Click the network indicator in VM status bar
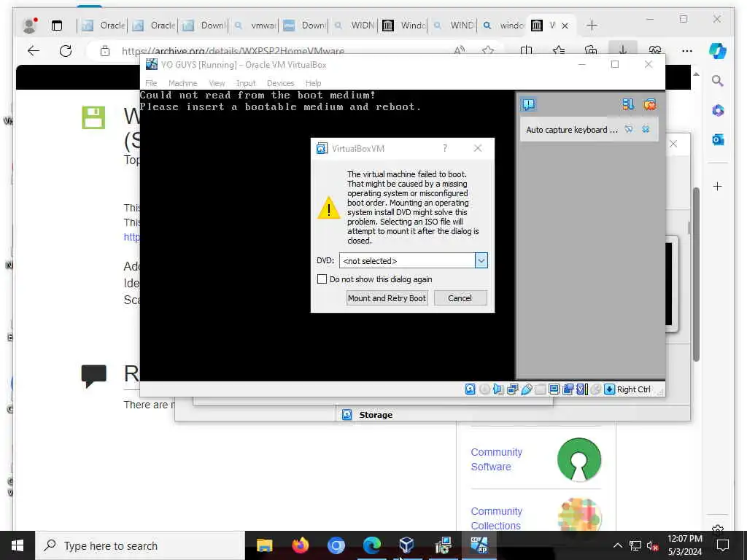 tap(513, 389)
